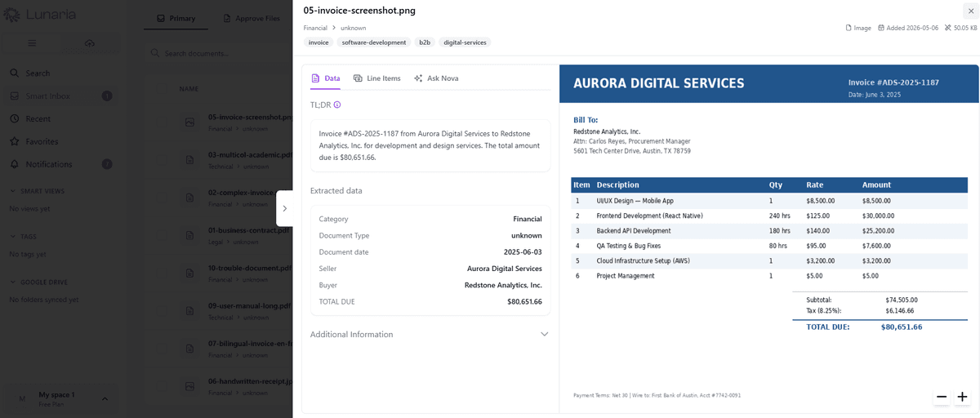The width and height of the screenshot is (980, 418).
Task: Click the Notifications count badge
Action: [107, 164]
